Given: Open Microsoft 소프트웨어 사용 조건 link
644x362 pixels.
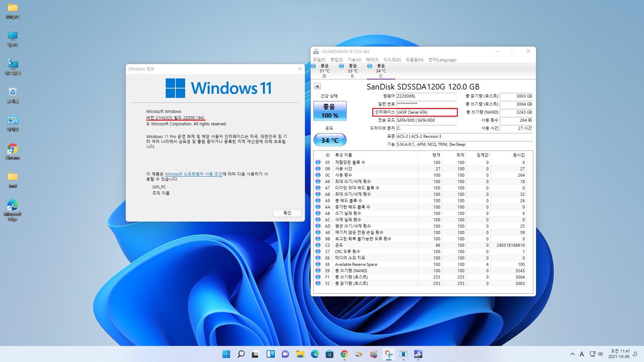Looking at the screenshot, I should pos(193,174).
